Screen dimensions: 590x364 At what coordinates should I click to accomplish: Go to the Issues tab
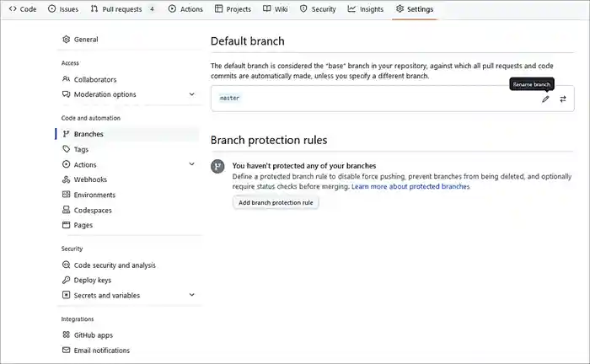pyautogui.click(x=63, y=9)
